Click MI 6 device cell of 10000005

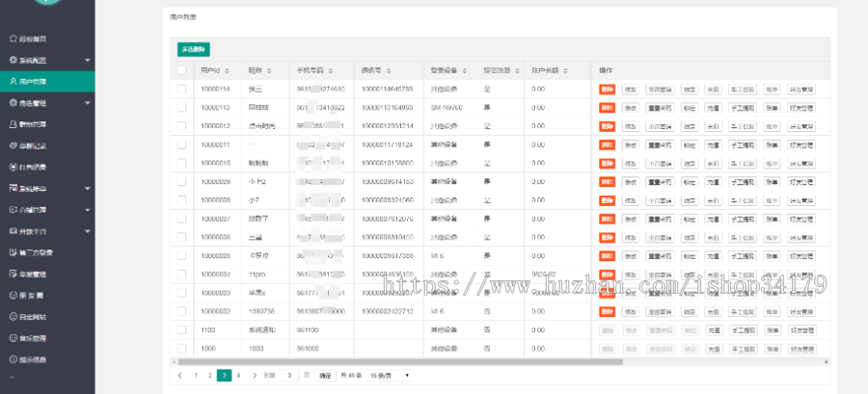pyautogui.click(x=437, y=256)
